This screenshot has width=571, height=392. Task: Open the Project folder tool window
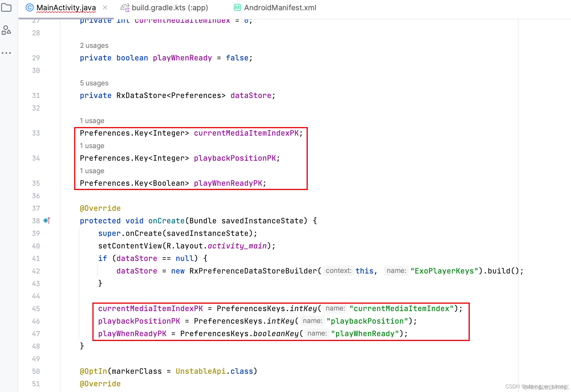pos(6,8)
